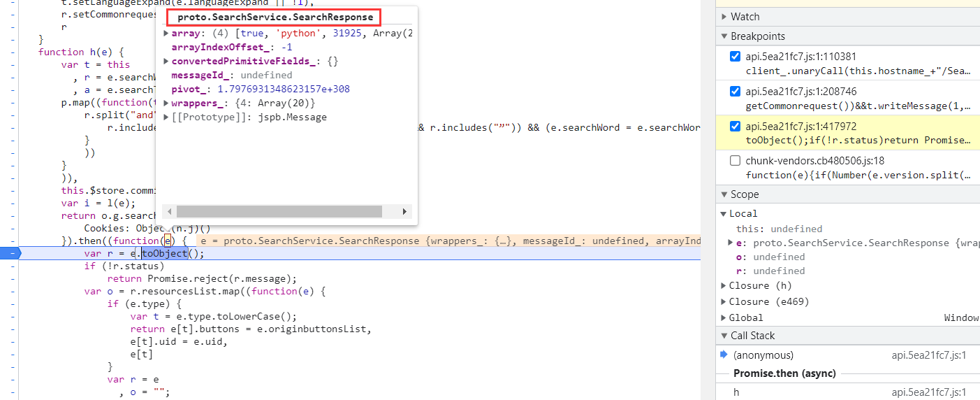
Task: Click the blue breakpoint marker in gutter
Action: coord(11,253)
